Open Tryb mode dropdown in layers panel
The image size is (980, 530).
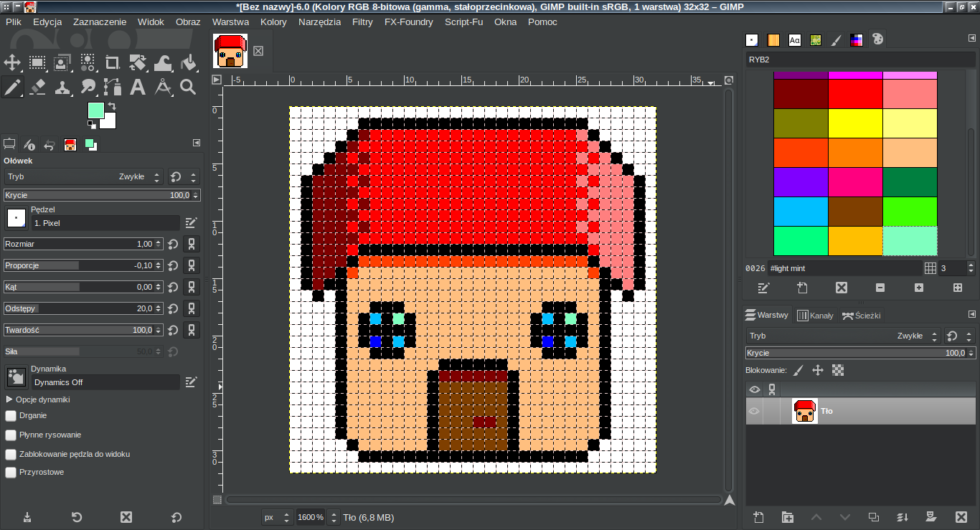point(842,336)
